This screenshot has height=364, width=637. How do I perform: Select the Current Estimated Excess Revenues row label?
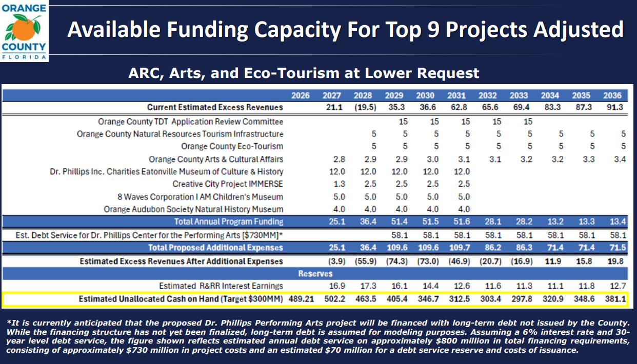coord(215,108)
